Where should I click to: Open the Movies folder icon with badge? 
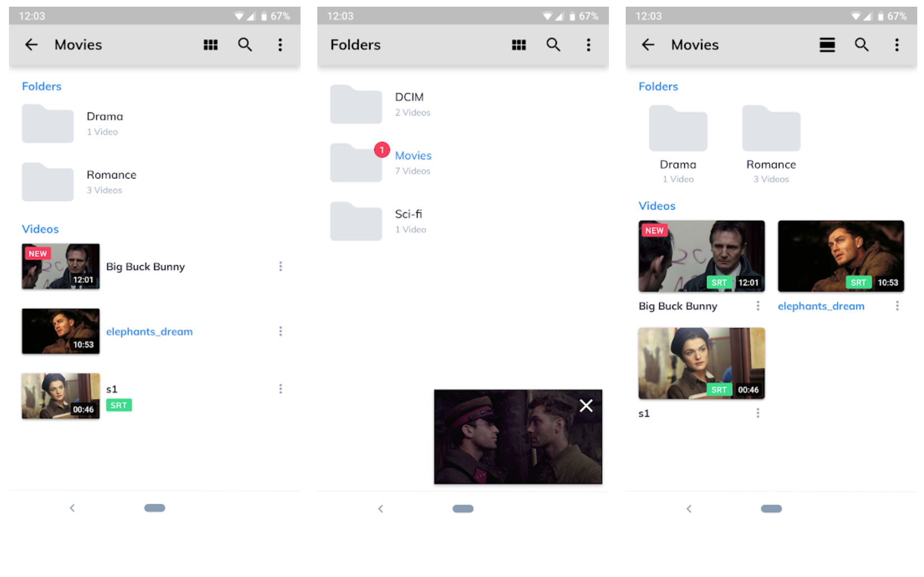tap(356, 163)
